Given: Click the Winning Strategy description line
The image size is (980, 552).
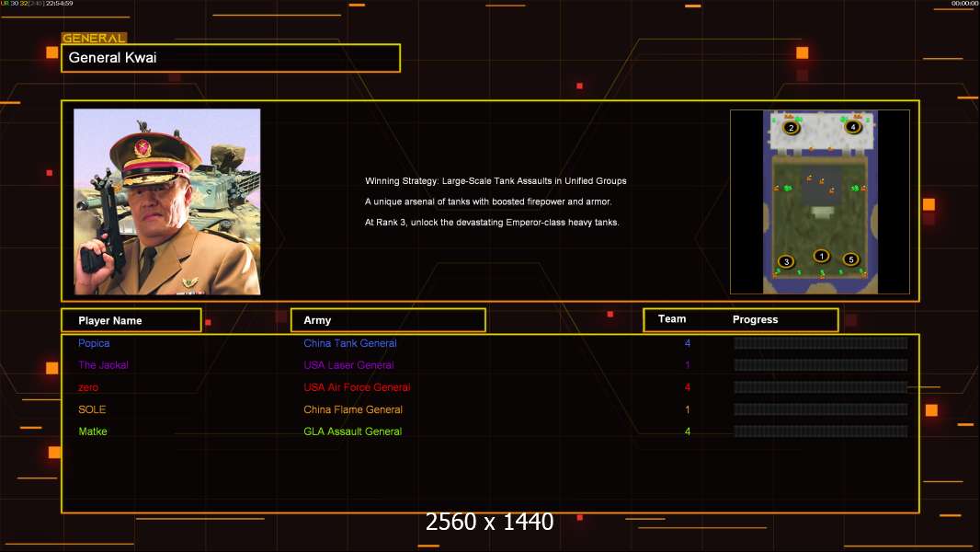Looking at the screenshot, I should [x=496, y=181].
